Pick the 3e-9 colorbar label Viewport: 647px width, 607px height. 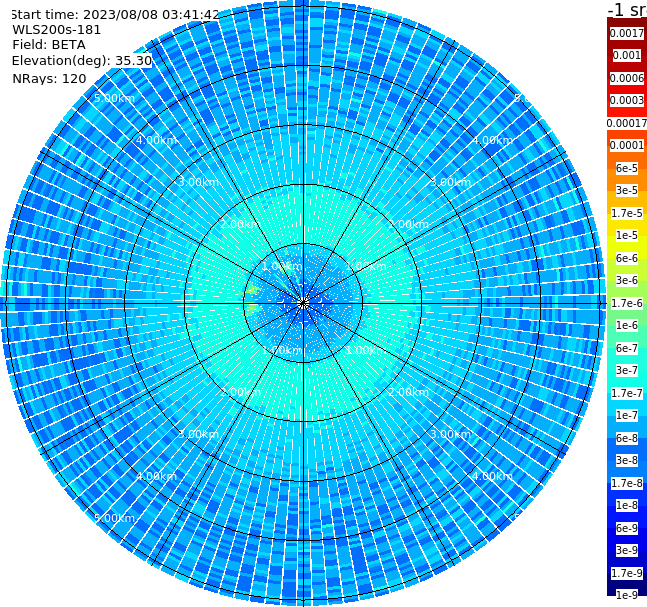click(x=627, y=550)
